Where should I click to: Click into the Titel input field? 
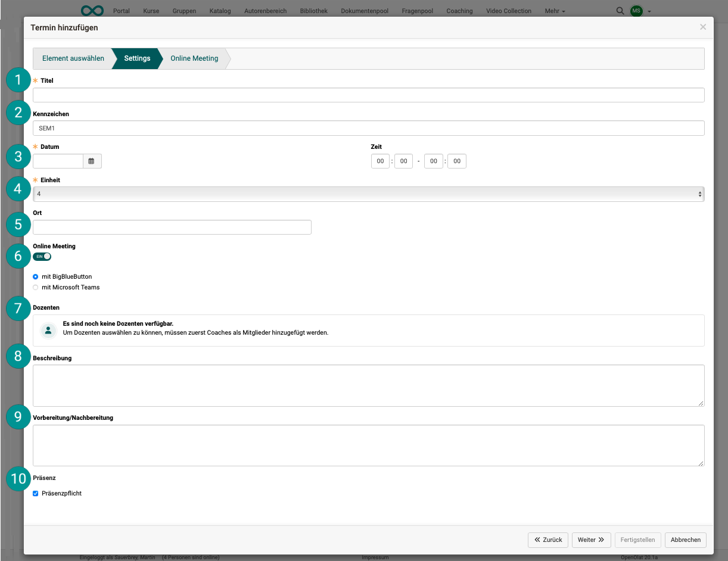368,95
